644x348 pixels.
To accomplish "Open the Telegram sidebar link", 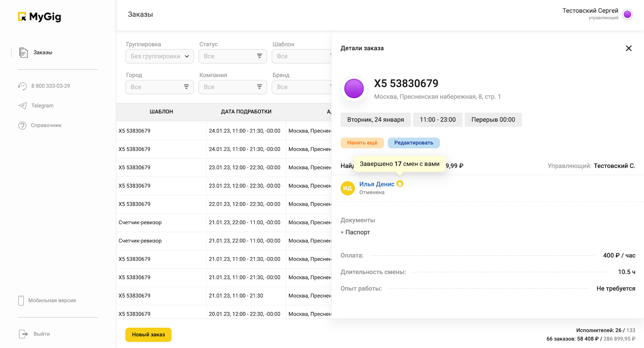I will click(42, 106).
